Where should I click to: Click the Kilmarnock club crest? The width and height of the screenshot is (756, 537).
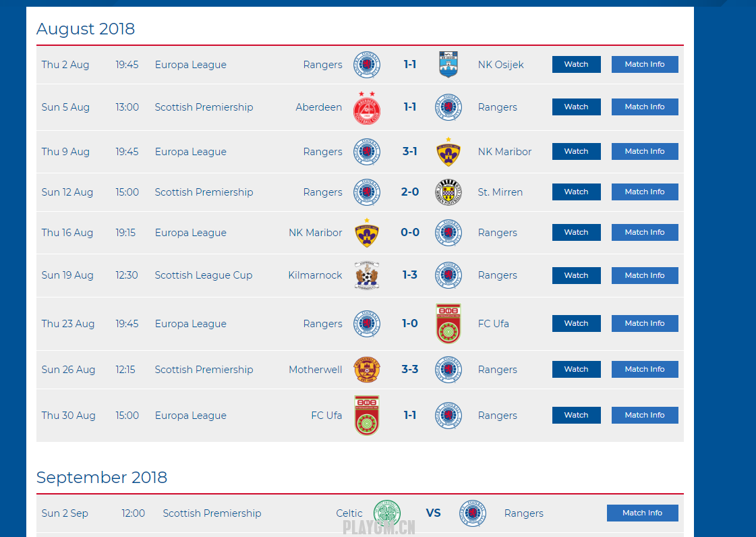(367, 275)
